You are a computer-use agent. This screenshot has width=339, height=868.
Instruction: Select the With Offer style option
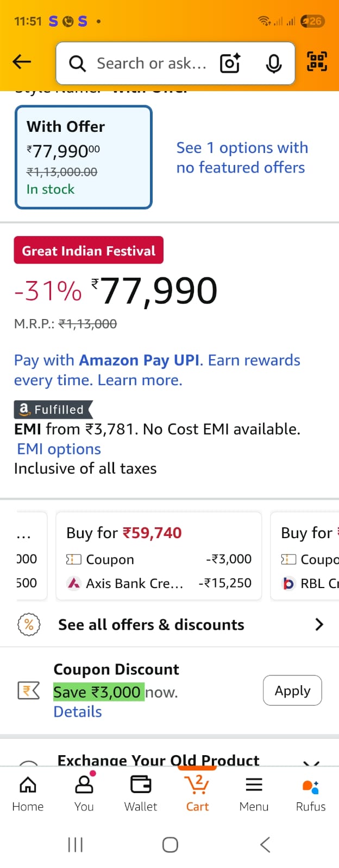tap(83, 157)
